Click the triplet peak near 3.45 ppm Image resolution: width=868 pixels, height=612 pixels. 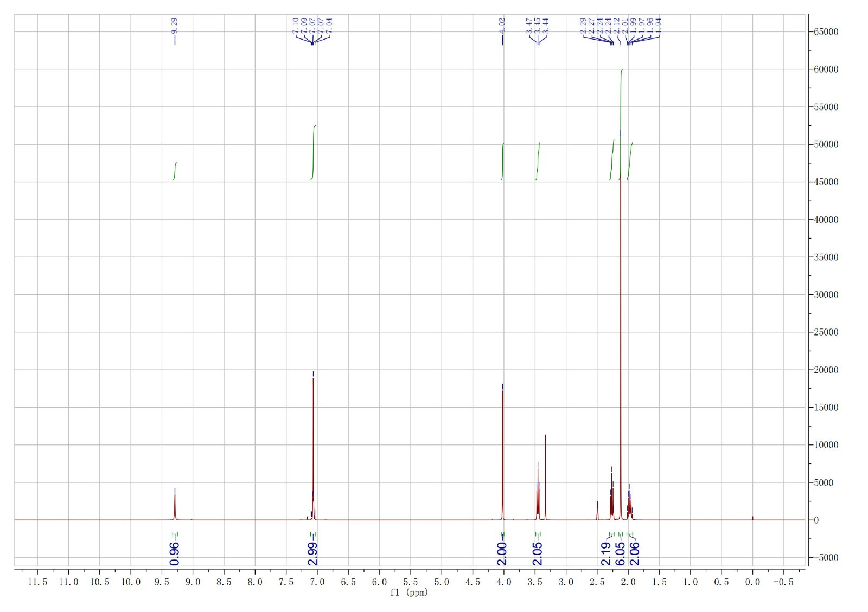coord(538,491)
